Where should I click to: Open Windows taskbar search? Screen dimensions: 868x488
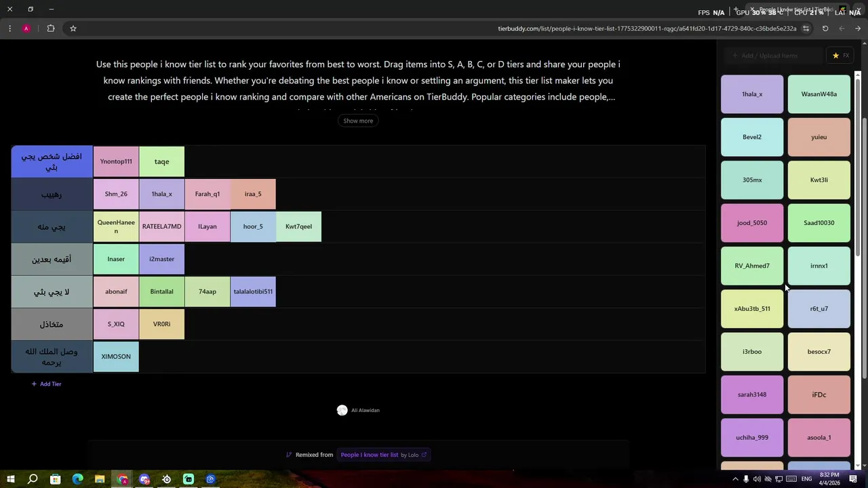click(x=33, y=479)
